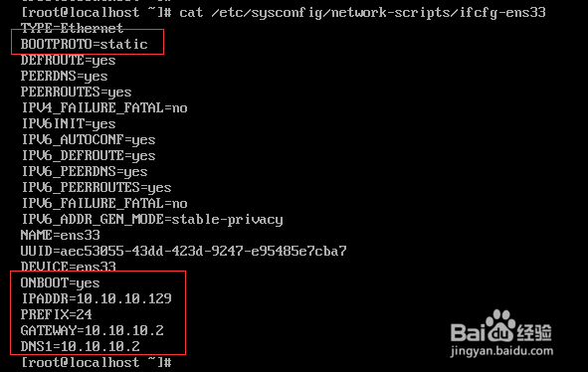Click the Chinese 经验 watermark text
This screenshot has width=588, height=372.
534,332
